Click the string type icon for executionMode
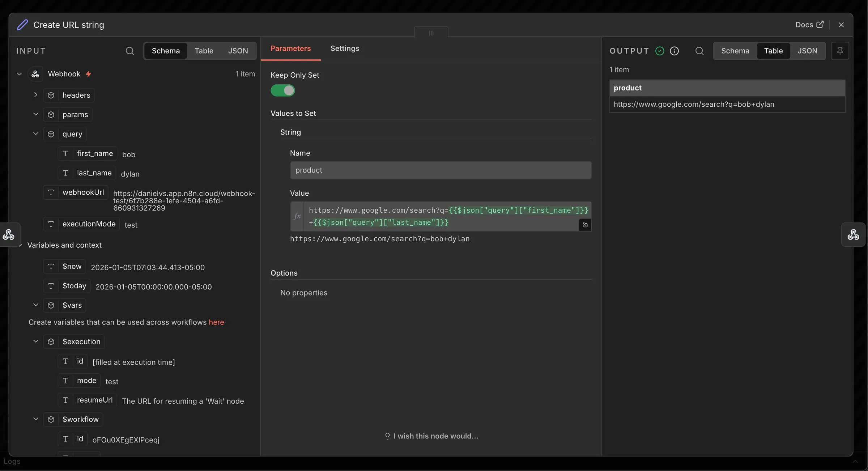The image size is (868, 471). 51,224
